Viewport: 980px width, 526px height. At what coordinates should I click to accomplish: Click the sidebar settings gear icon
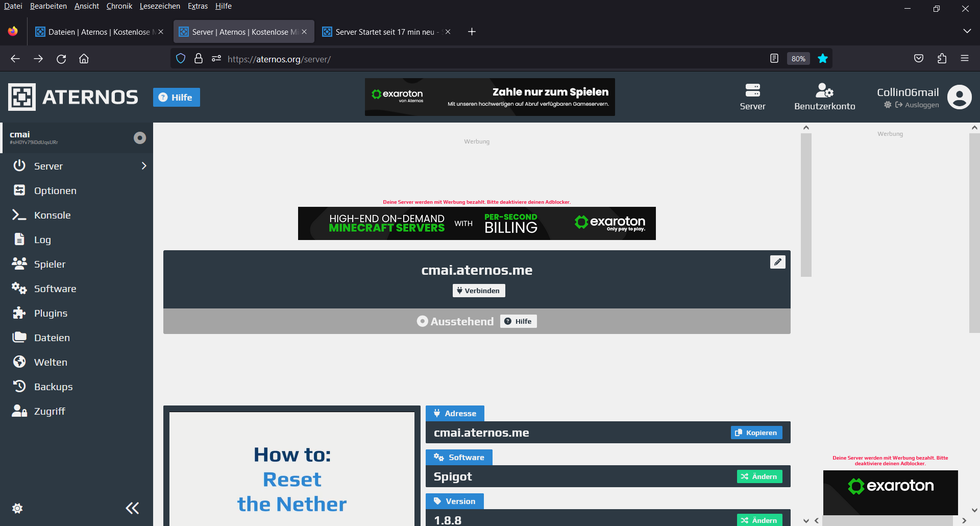point(17,508)
